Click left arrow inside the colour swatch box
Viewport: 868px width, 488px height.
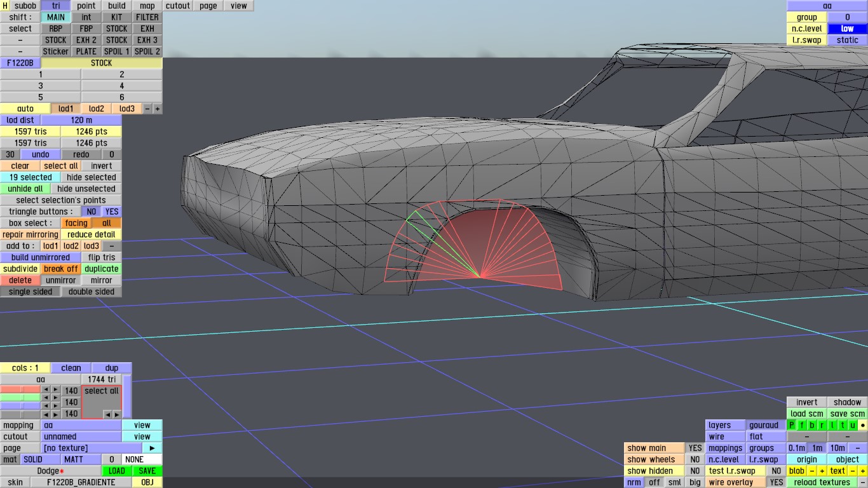107,414
